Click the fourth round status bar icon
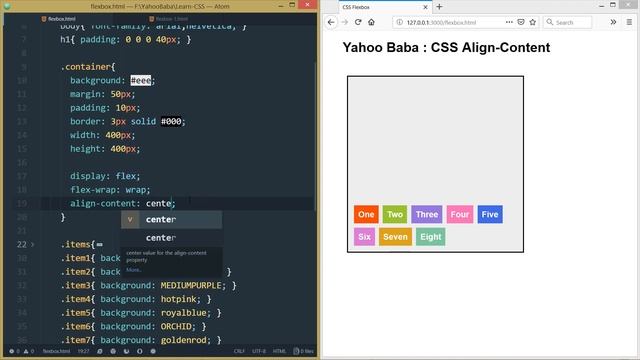The image size is (640, 360). 140,351
